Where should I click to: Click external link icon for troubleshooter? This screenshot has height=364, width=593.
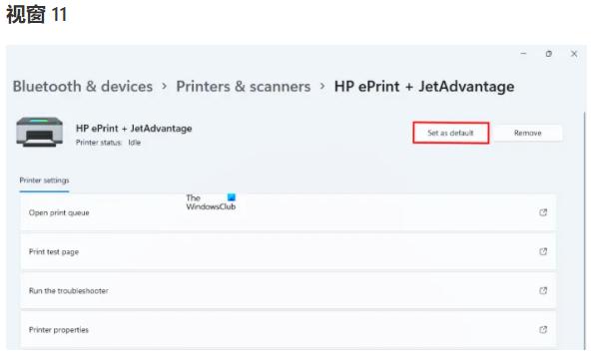pyautogui.click(x=543, y=290)
